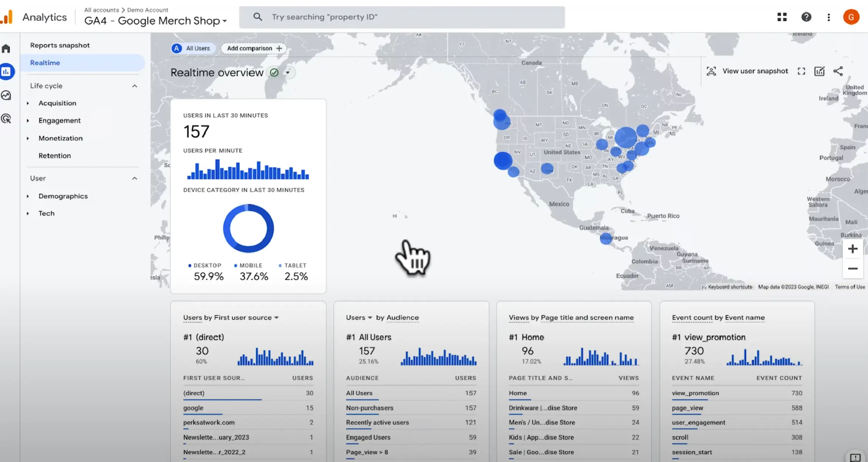
Task: Click the customize report chart-pencil icon
Action: coord(820,71)
